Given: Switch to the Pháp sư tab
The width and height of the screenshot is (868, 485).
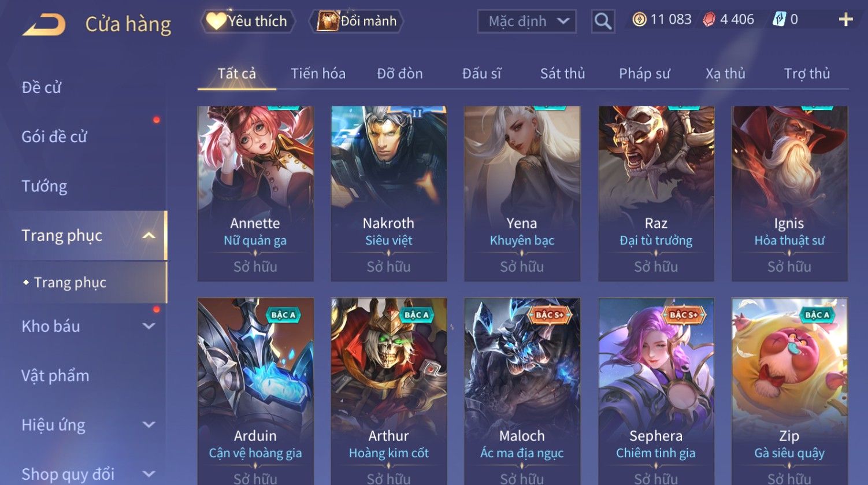Looking at the screenshot, I should click(x=644, y=73).
